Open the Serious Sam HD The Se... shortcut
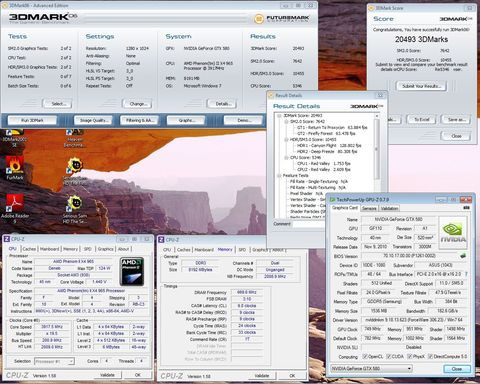Viewport: 480px width, 384px height. click(x=75, y=209)
